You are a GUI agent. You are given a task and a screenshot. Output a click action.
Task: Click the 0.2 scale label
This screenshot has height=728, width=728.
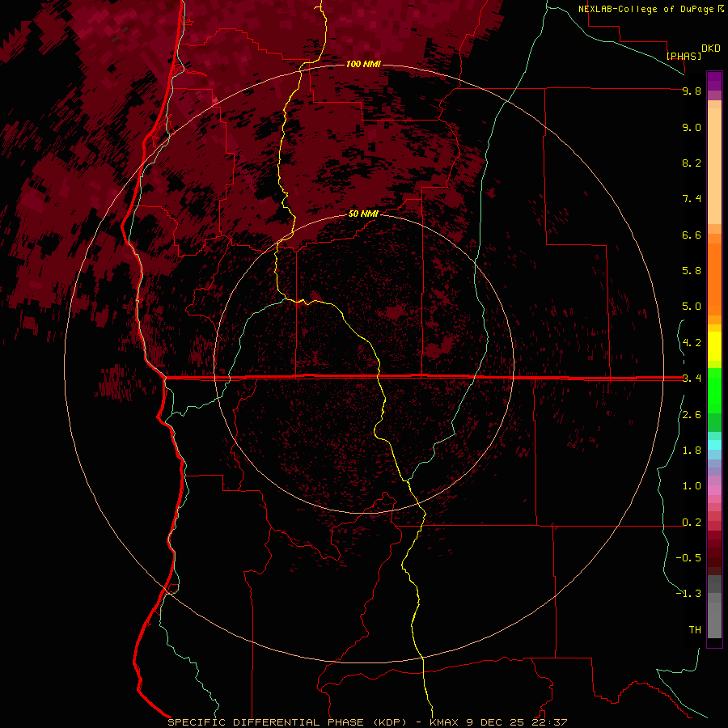[692, 523]
